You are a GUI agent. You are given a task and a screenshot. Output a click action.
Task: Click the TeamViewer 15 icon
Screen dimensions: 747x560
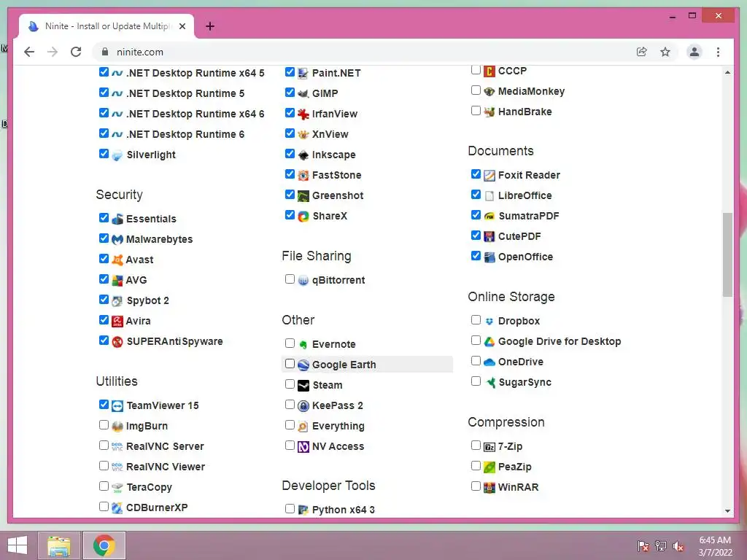pyautogui.click(x=117, y=406)
